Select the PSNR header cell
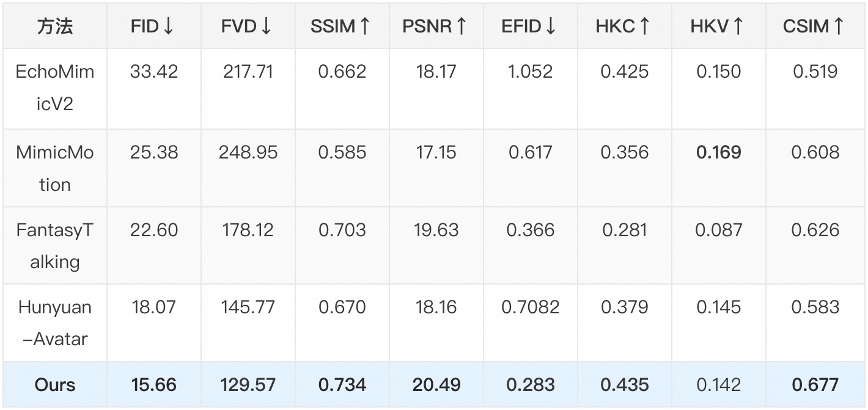 tap(435, 27)
